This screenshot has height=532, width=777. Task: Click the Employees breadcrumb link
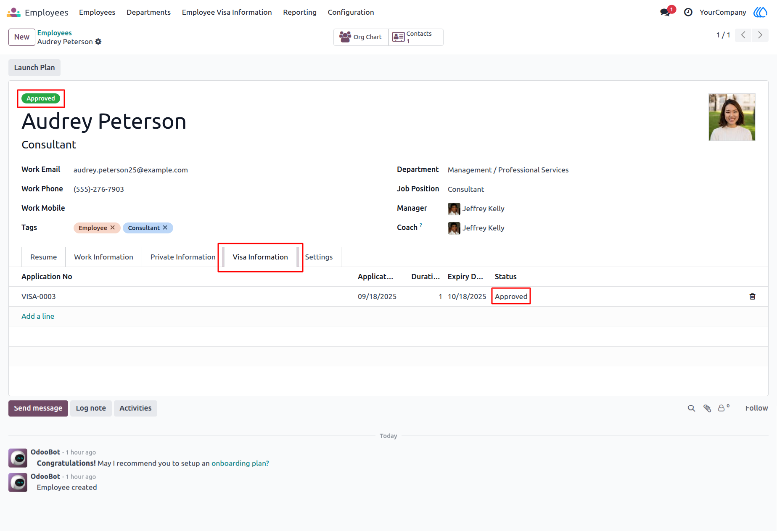54,33
